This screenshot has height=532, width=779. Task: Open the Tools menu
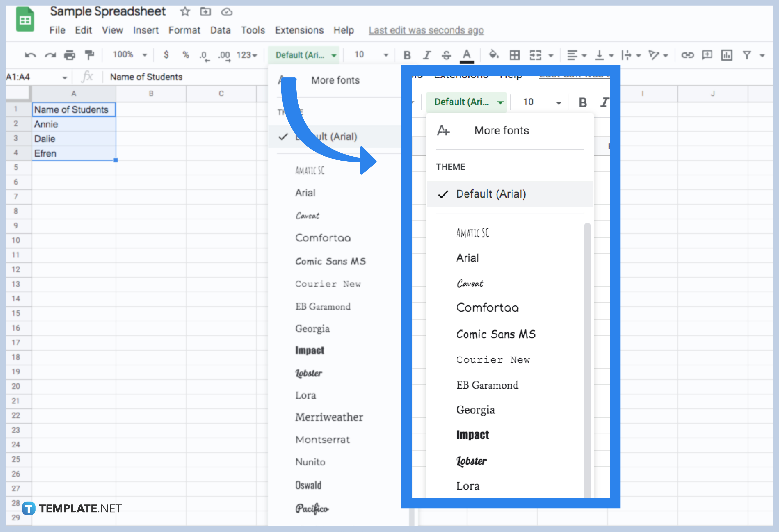[x=253, y=30]
